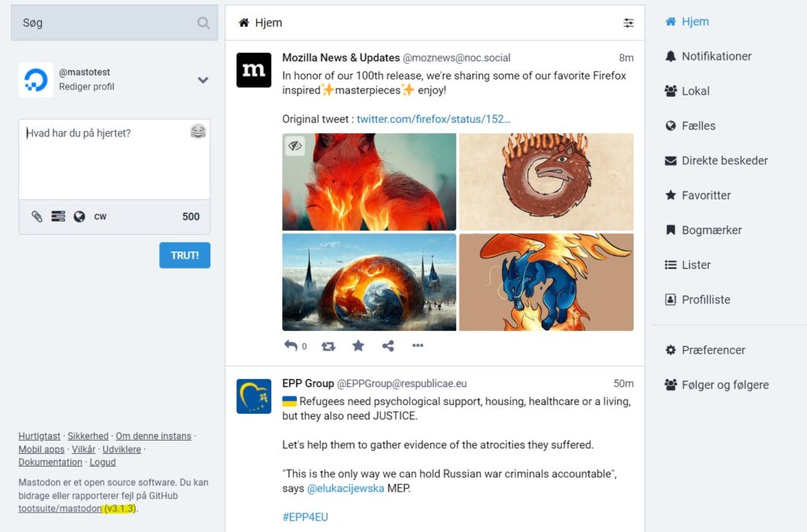Open Hjem column settings sliders icon
The height and width of the screenshot is (532, 807).
tap(628, 23)
